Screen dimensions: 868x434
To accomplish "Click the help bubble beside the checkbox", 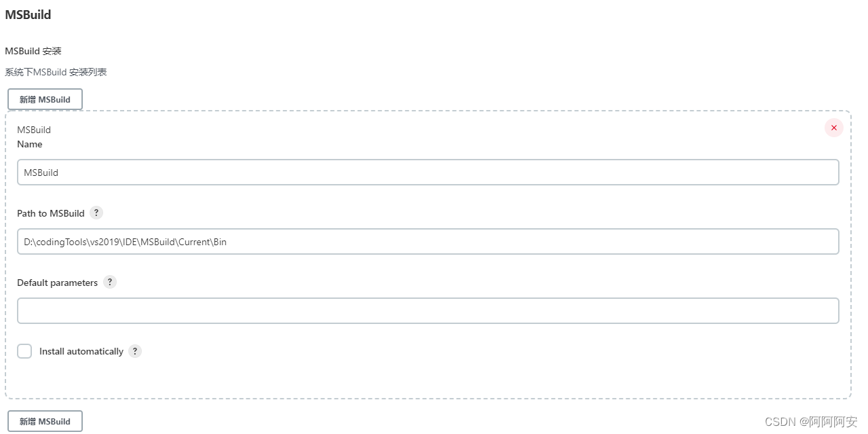I will pos(134,351).
